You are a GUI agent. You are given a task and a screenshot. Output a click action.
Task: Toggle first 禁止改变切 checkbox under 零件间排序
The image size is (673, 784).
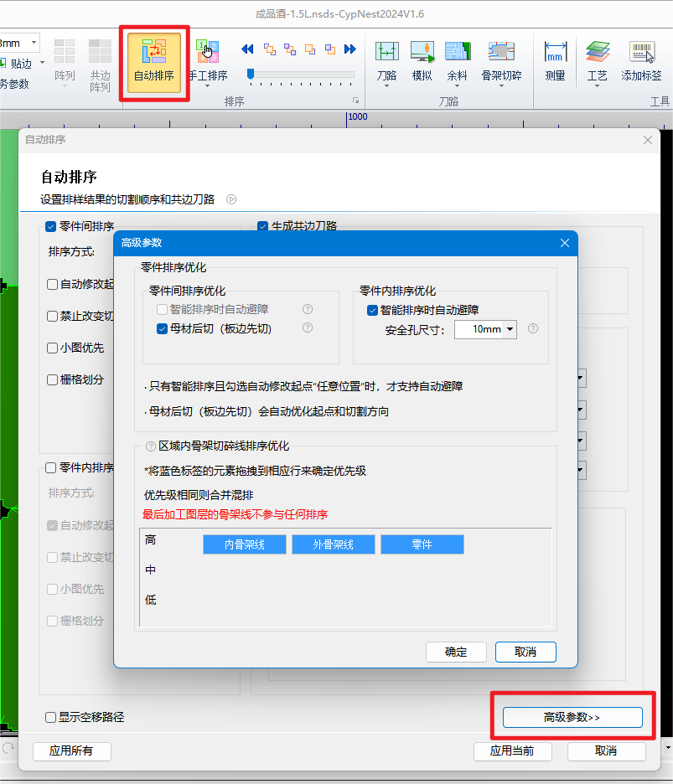click(52, 316)
